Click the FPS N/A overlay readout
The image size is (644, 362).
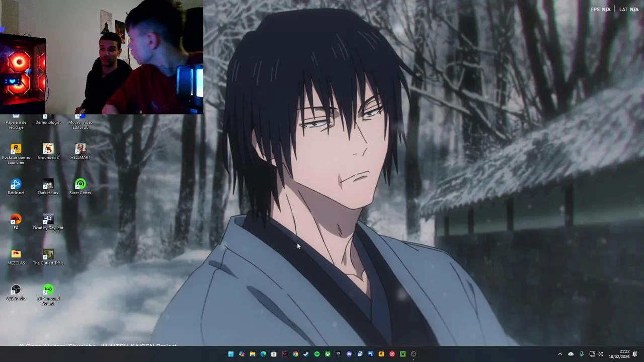[601, 9]
